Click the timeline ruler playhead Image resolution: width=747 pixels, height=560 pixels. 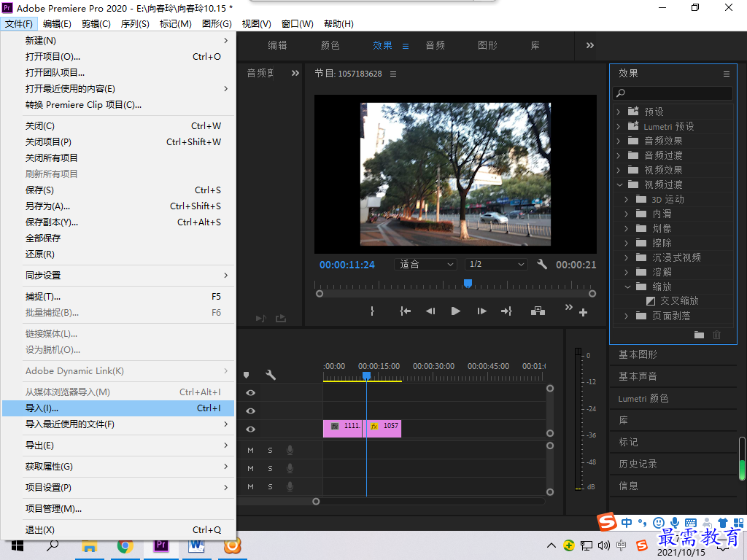pyautogui.click(x=366, y=376)
